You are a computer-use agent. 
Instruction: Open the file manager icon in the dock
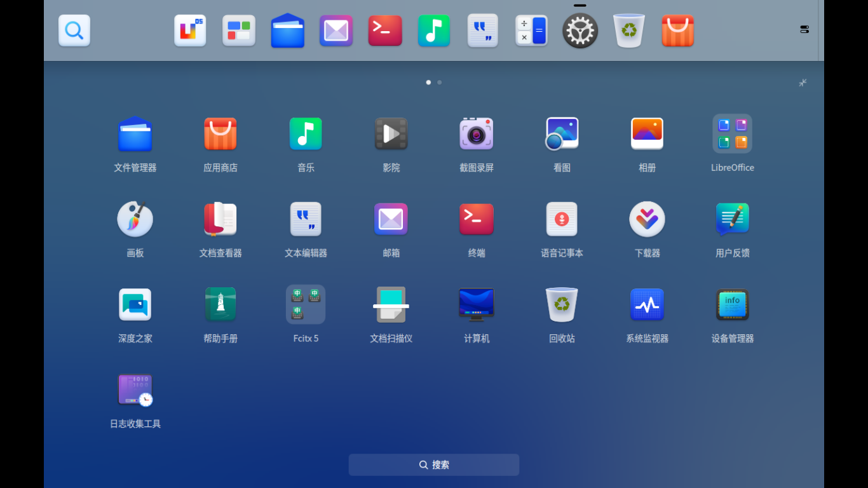288,30
